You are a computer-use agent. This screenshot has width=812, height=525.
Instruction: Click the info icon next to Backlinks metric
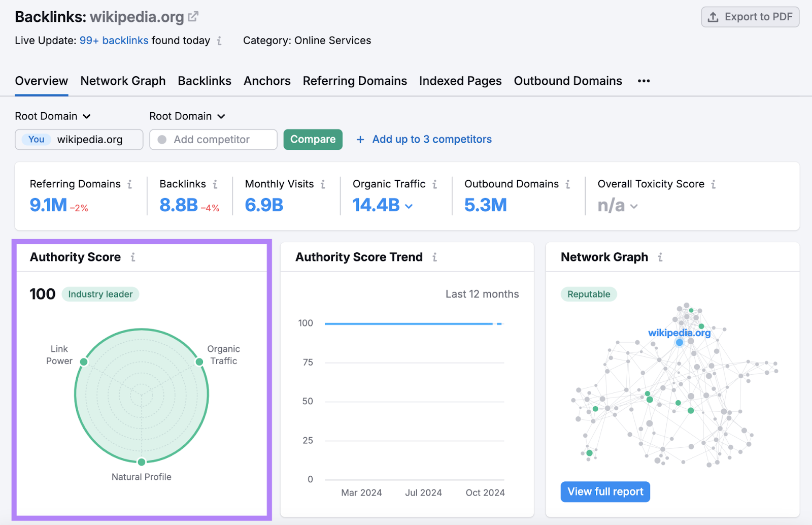215,184
